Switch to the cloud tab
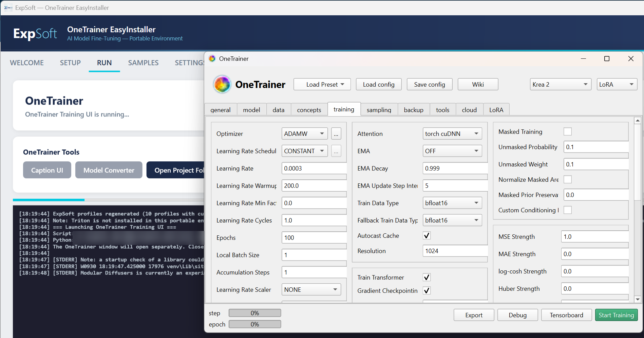 469,110
